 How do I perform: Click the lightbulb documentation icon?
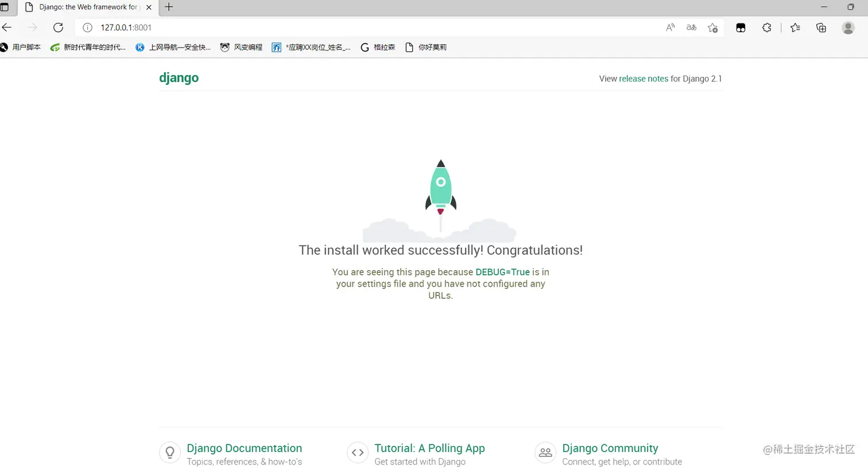coord(170,453)
